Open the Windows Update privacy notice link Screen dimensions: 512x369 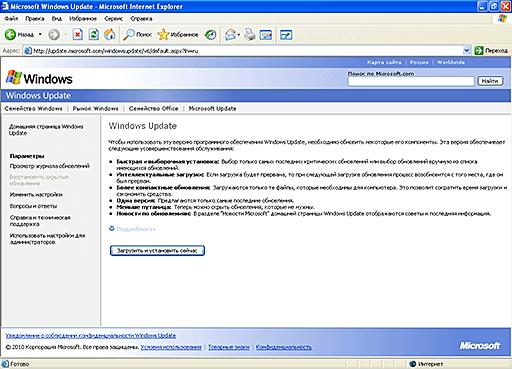[91, 335]
